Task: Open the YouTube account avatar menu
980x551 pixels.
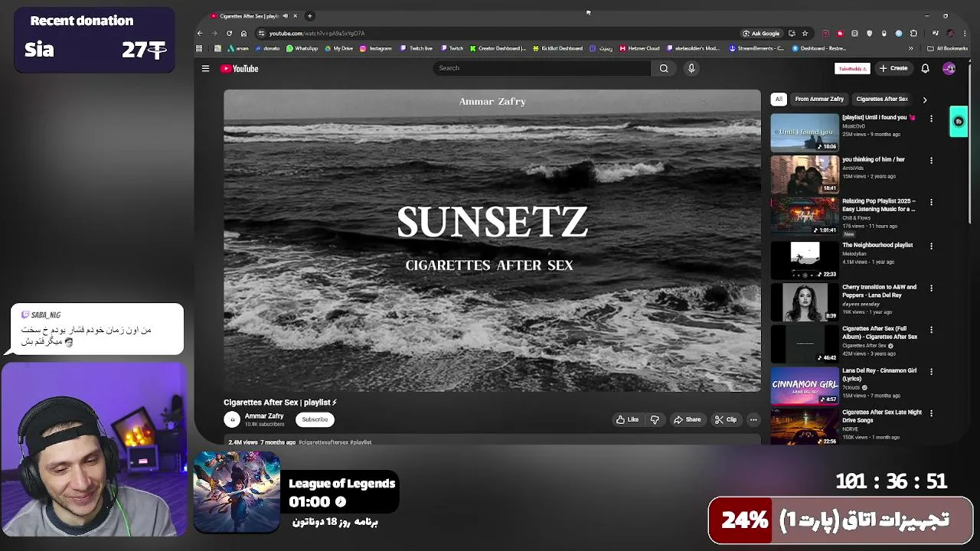Action: (x=949, y=68)
